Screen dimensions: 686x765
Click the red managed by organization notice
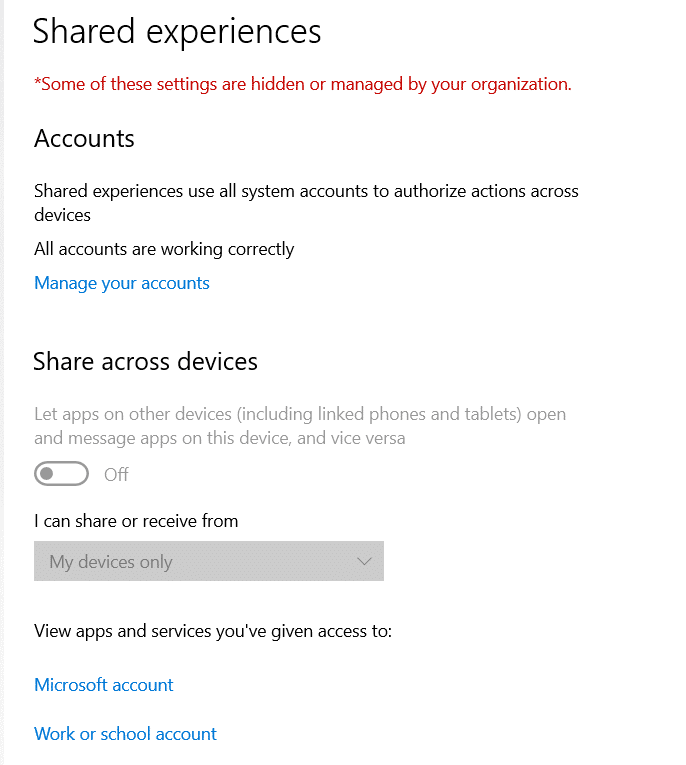(303, 84)
